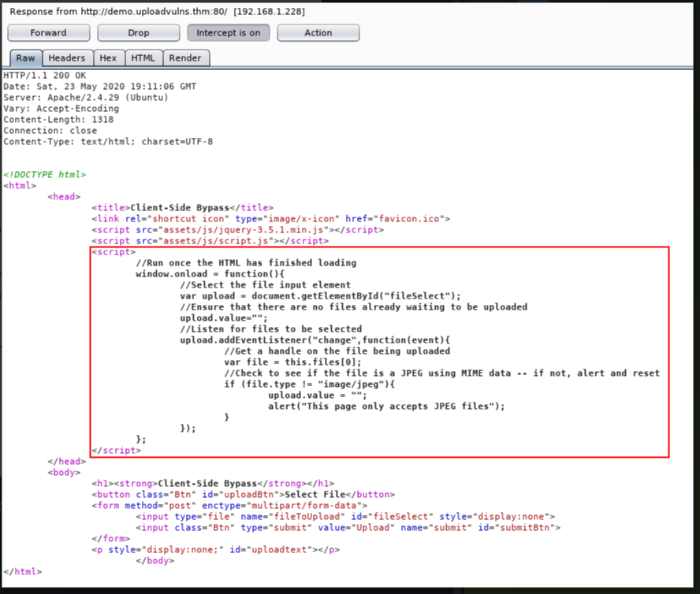Click the Server: Apache/2.4.29 header
700x594 pixels.
point(86,97)
